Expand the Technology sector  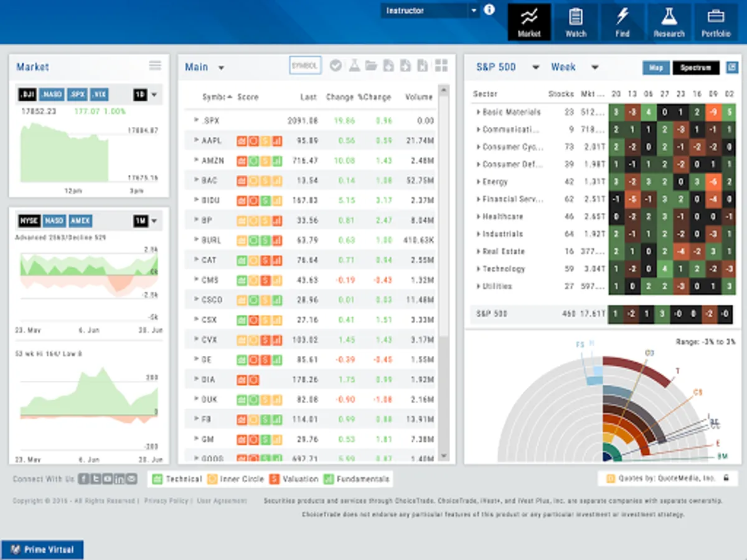coord(478,269)
